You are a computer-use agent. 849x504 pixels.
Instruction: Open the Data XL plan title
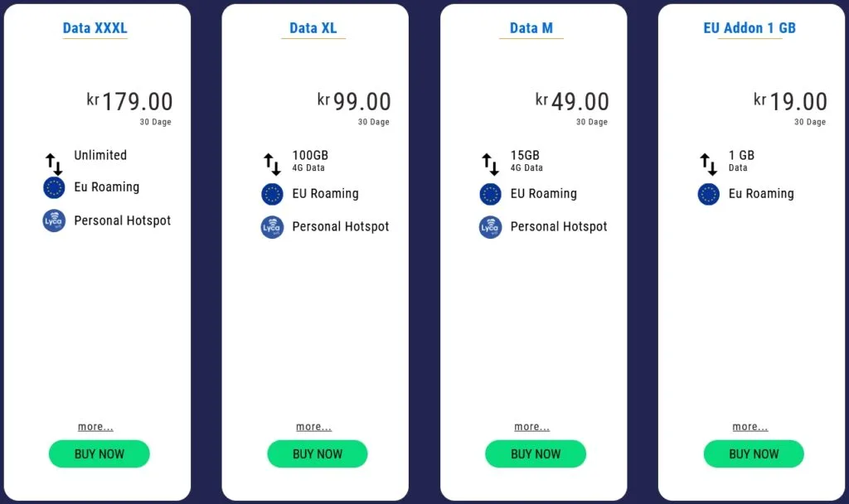[313, 28]
